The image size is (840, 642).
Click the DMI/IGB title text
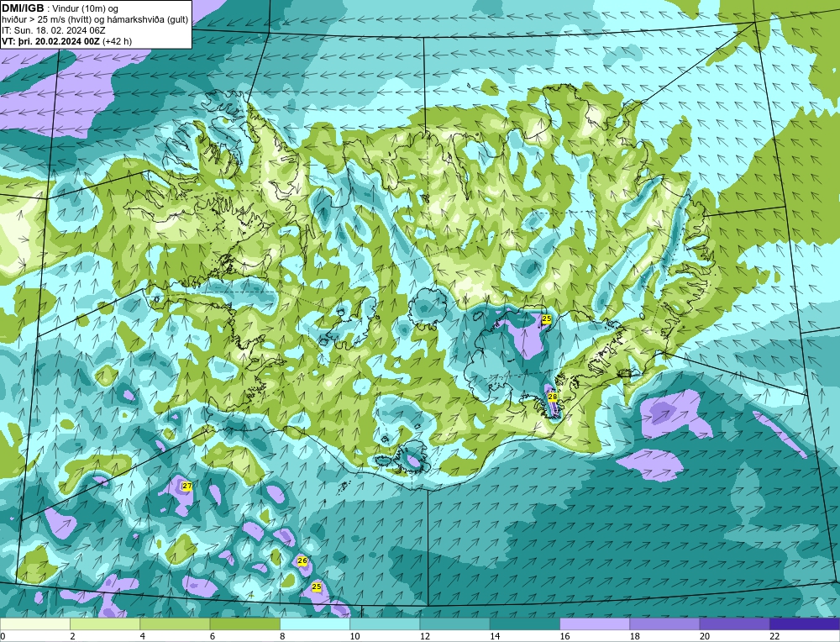(x=23, y=8)
